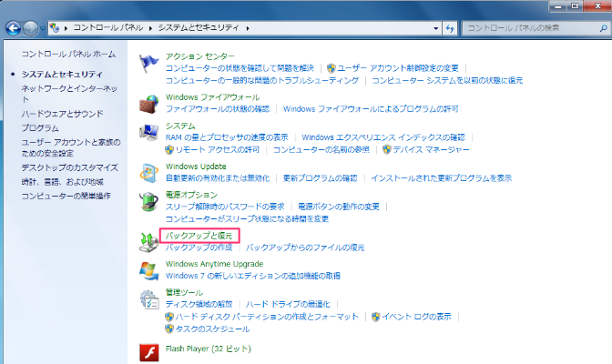Click コンピューター システムを以前の状態に復元 link
This screenshot has width=612, height=364.
point(447,80)
